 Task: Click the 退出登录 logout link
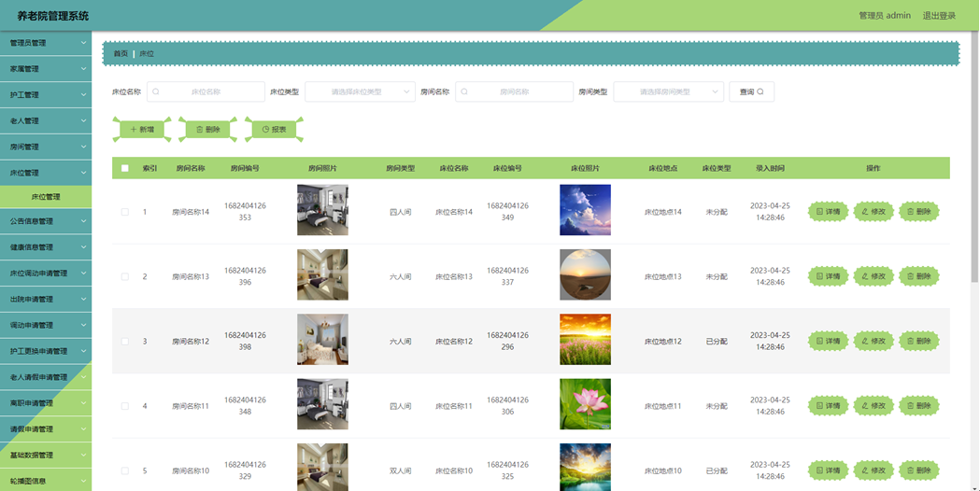[x=939, y=16]
